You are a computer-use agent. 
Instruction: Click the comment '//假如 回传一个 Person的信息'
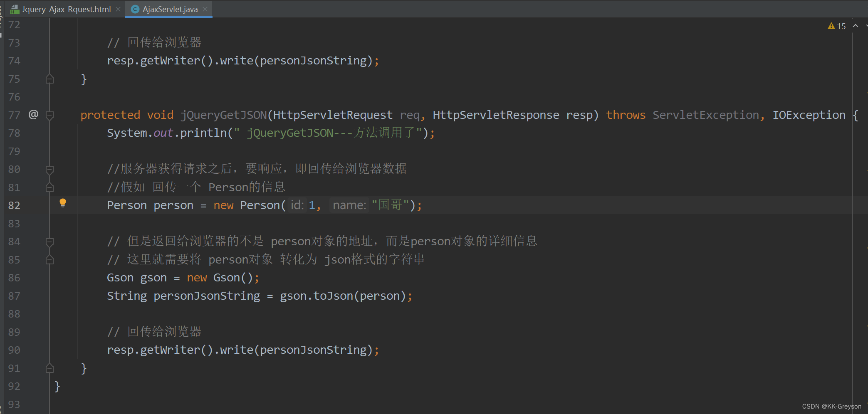tap(196, 187)
